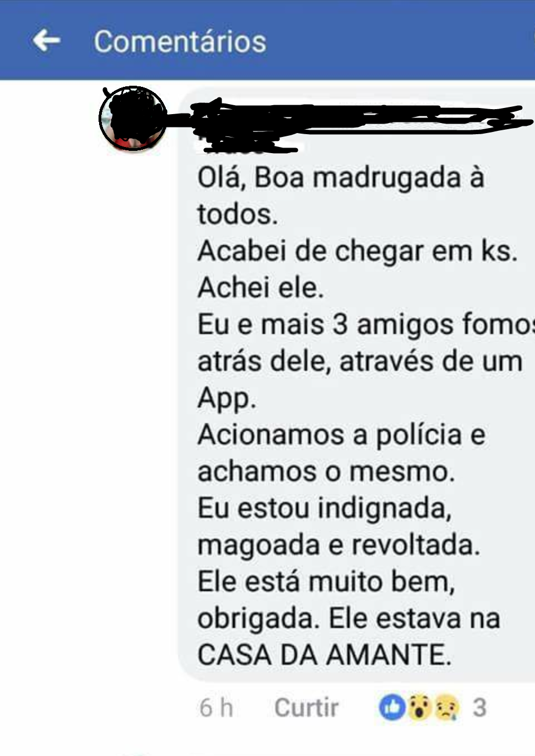Tap the capitalized text 'CASA DA AMANTE.'
Screen dimensions: 535x756
pos(324,655)
